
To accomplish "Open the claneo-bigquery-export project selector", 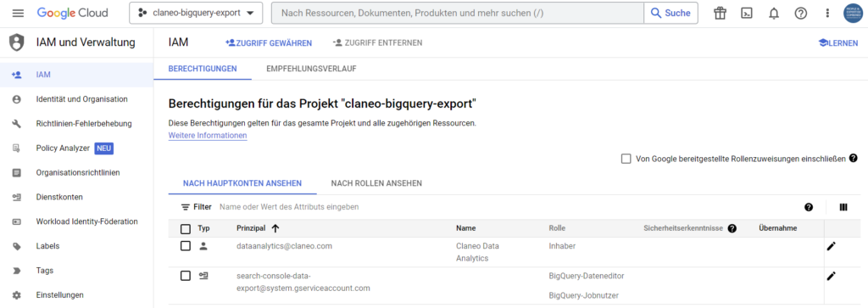I will coord(196,13).
